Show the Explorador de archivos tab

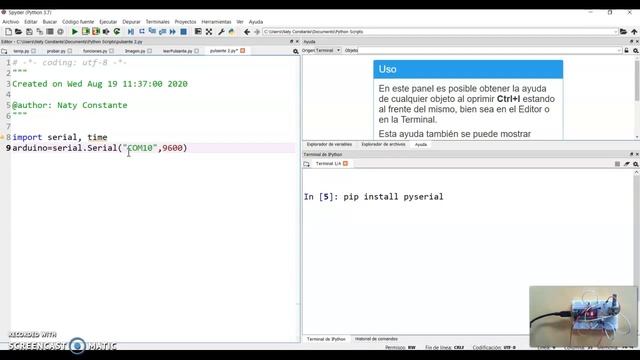click(383, 144)
